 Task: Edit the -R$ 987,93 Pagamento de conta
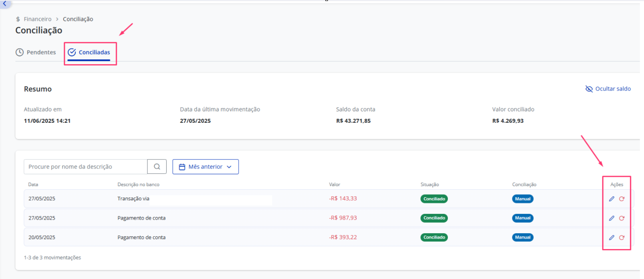pos(611,218)
